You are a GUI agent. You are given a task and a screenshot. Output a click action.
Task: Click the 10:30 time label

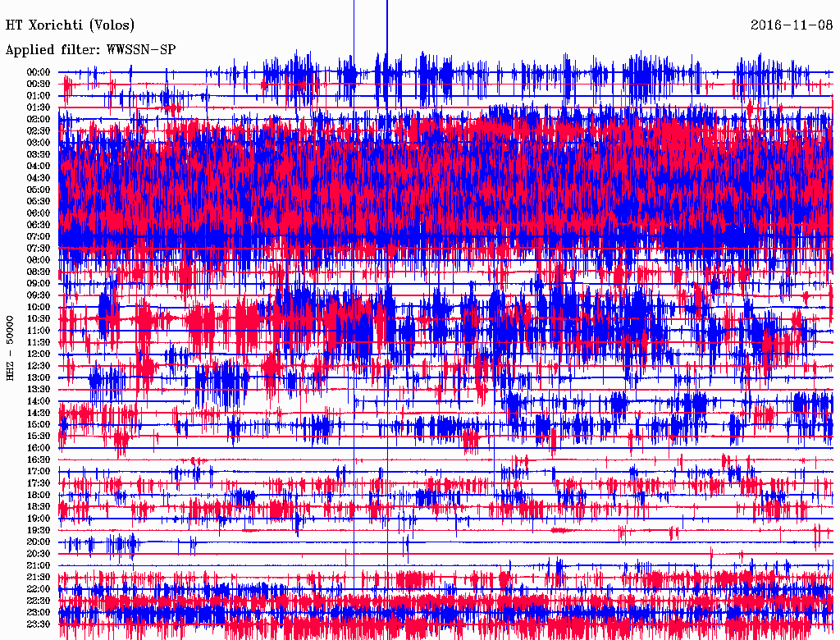[39, 318]
